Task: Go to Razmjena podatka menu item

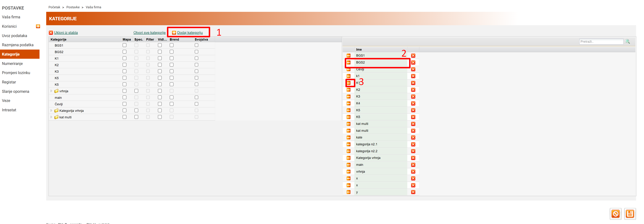Action: 17,45
